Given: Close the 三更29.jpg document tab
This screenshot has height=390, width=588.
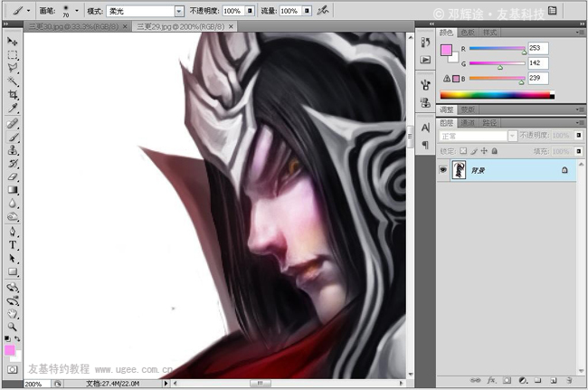Looking at the screenshot, I should point(231,26).
